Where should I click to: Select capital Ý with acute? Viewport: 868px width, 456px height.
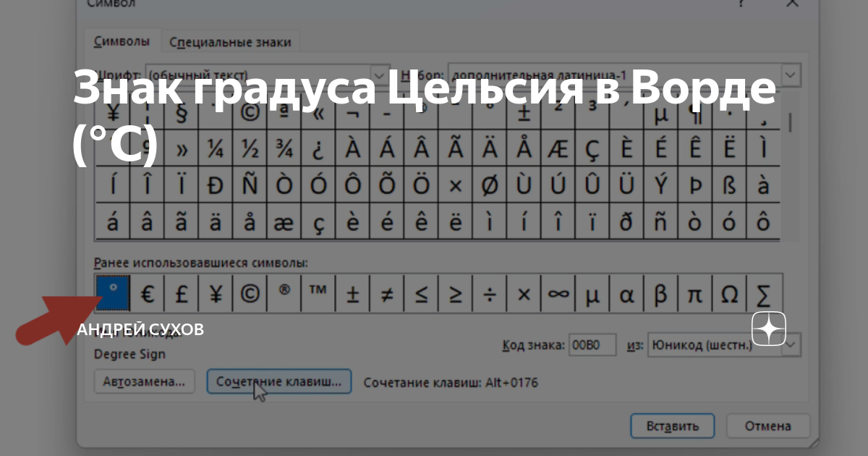click(x=660, y=185)
